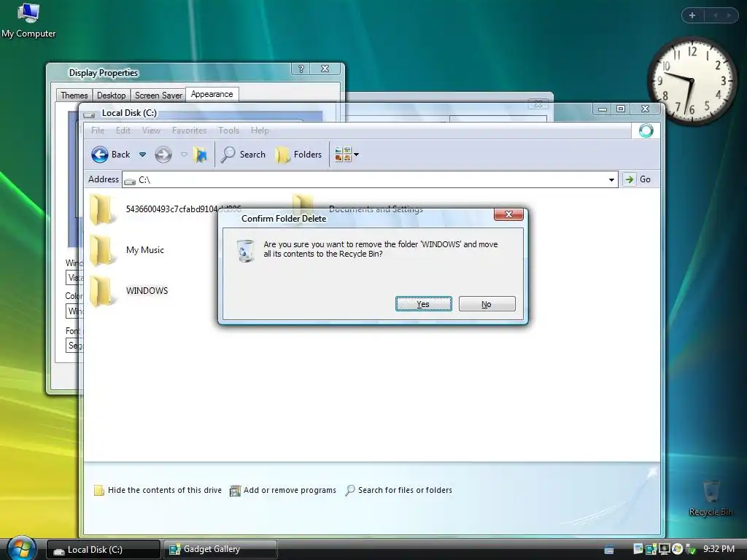The width and height of the screenshot is (747, 560).
Task: Click the network computers tray icon
Action: tap(651, 550)
